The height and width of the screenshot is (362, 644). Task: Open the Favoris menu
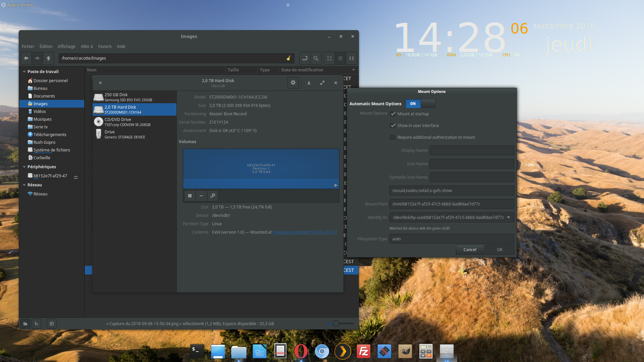tap(105, 47)
